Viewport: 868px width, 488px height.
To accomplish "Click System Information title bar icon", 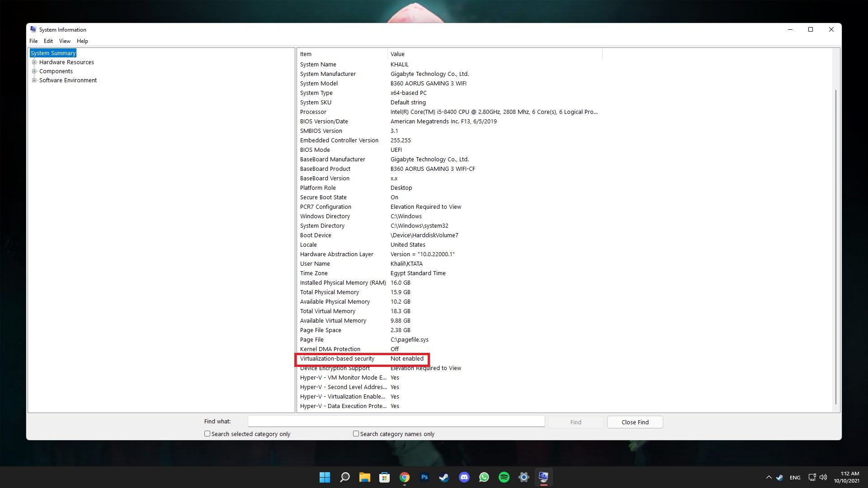I will coord(33,29).
